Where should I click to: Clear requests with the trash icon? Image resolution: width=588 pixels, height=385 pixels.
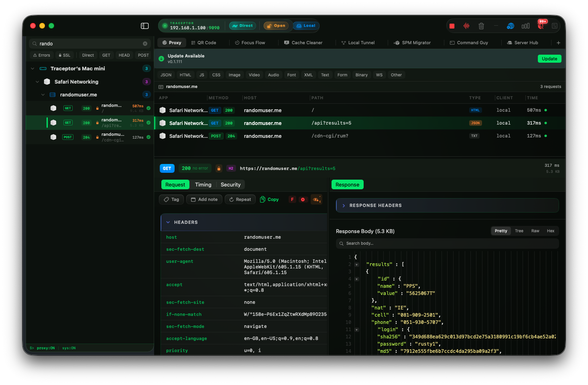click(481, 26)
